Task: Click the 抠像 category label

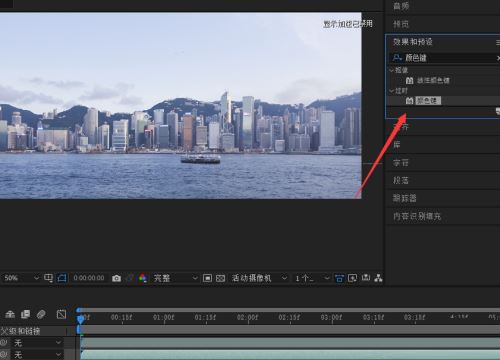Action: tap(401, 70)
